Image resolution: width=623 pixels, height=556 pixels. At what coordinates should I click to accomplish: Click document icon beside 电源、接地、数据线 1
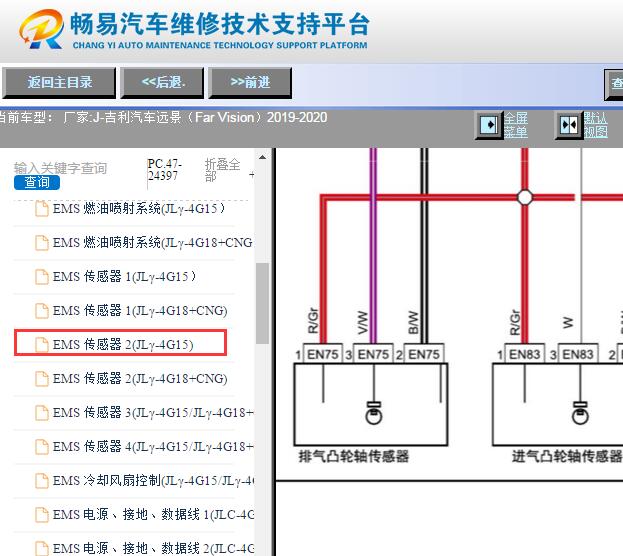tap(42, 515)
